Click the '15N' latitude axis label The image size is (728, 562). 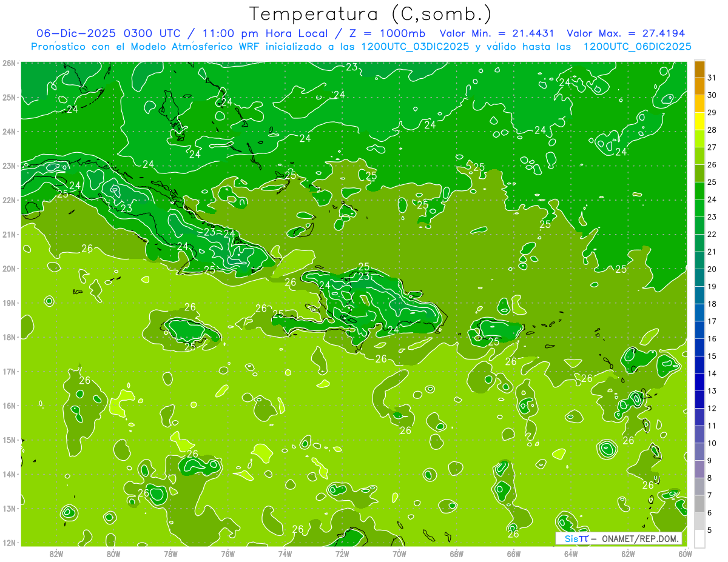(x=9, y=440)
